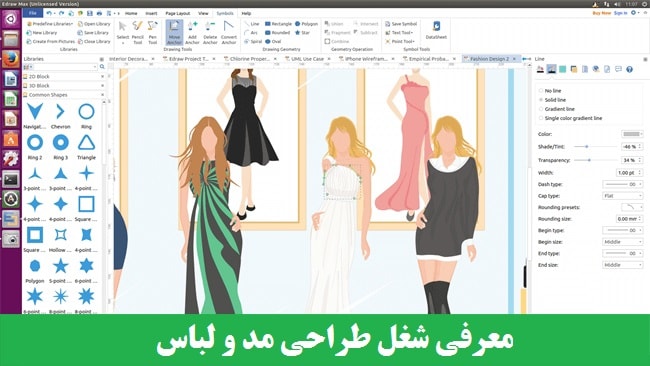Close the Fashion Design 2 tab
The height and width of the screenshot is (366, 650).
click(514, 59)
